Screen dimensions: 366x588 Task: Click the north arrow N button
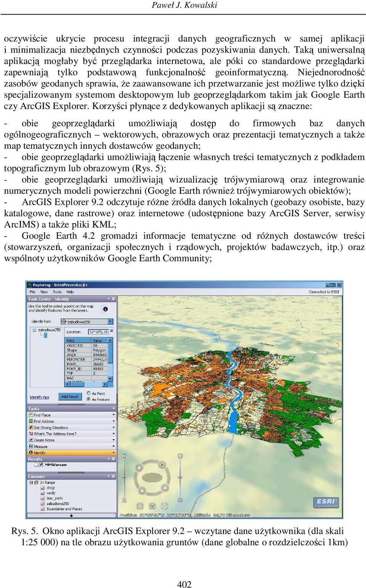coord(152,506)
